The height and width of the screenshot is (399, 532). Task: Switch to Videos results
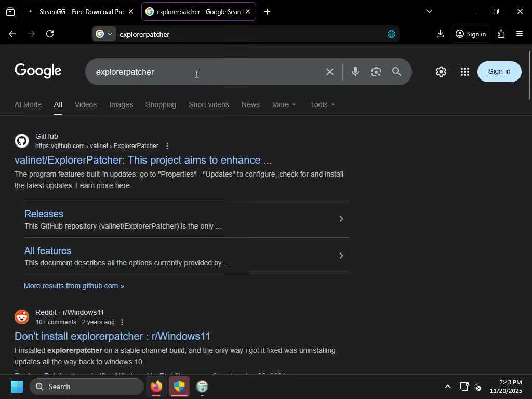[86, 104]
